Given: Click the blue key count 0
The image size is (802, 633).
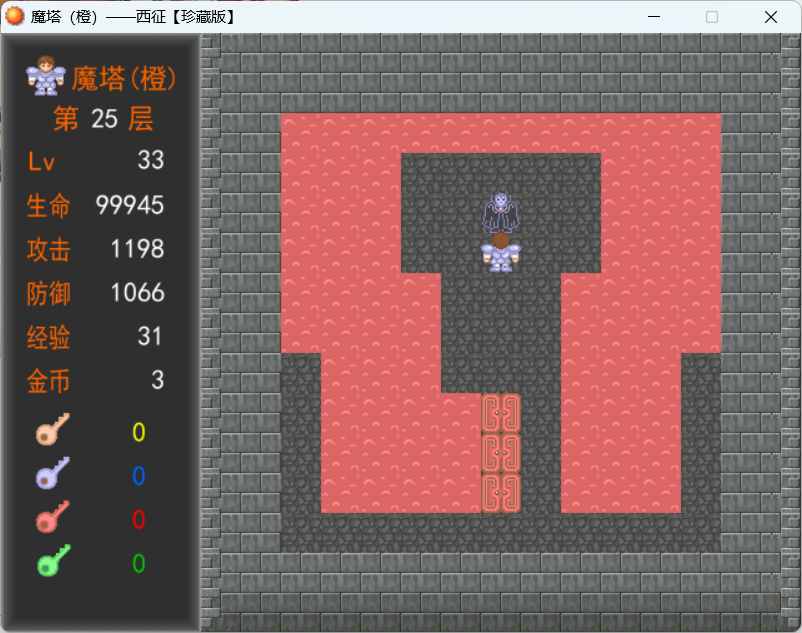Looking at the screenshot, I should (x=139, y=476).
